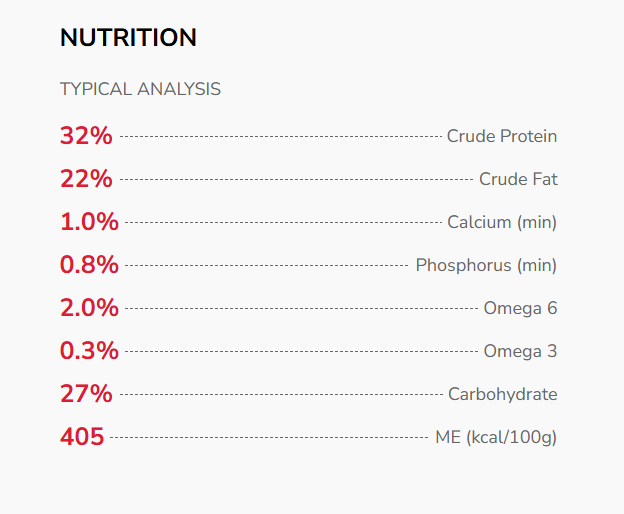Image resolution: width=624 pixels, height=514 pixels.
Task: Click the 405 energy value
Action: coord(82,437)
